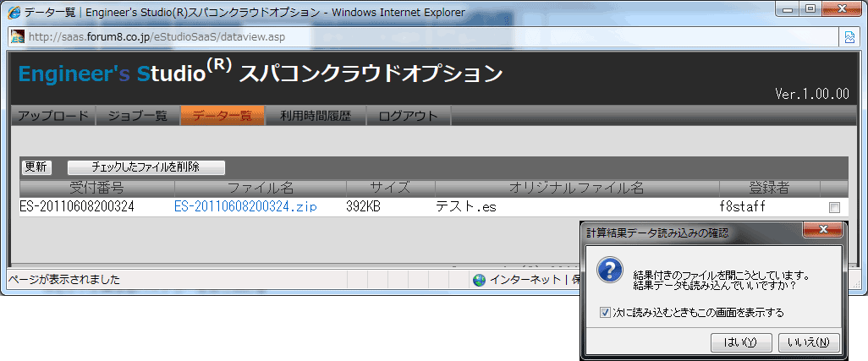This screenshot has height=361, width=868.
Task: Click the はい(Y) button
Action: [x=741, y=342]
